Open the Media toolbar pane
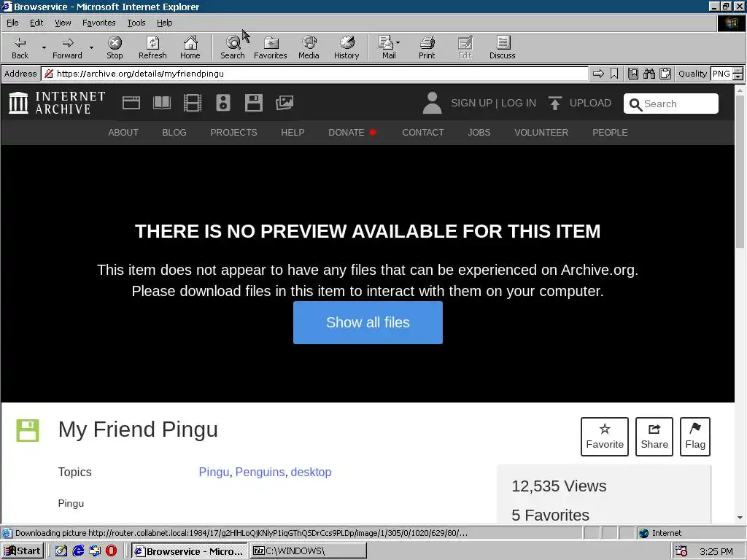The image size is (747, 560). click(309, 47)
